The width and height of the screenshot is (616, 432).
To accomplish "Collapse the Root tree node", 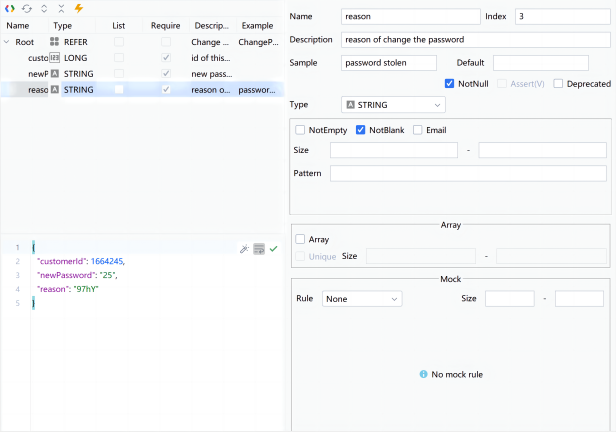I will point(8,42).
